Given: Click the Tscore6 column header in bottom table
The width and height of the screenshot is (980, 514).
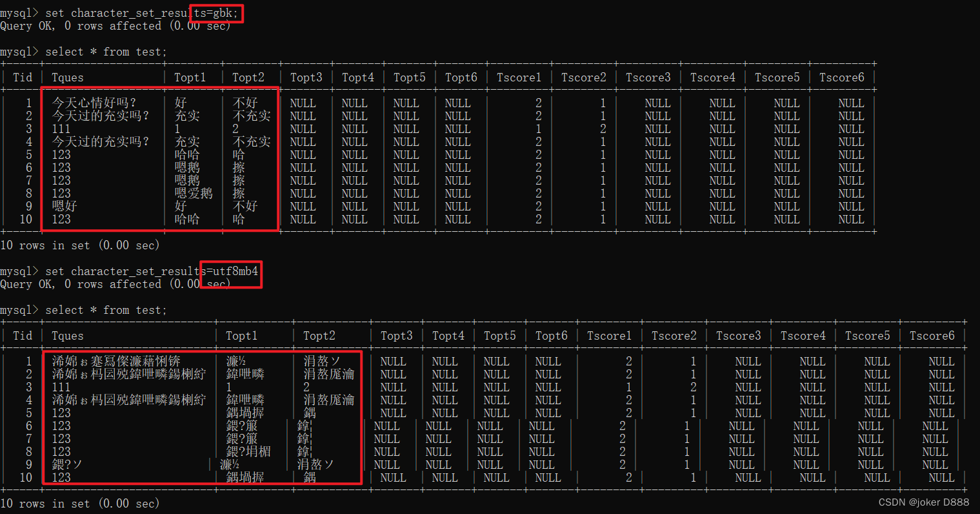Looking at the screenshot, I should pyautogui.click(x=932, y=335).
